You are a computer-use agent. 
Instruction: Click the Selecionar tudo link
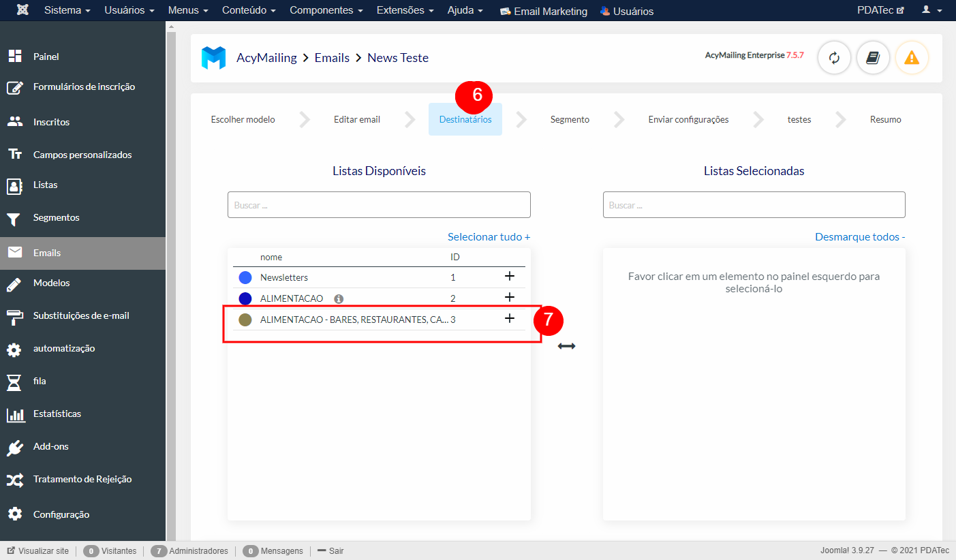[x=489, y=236]
